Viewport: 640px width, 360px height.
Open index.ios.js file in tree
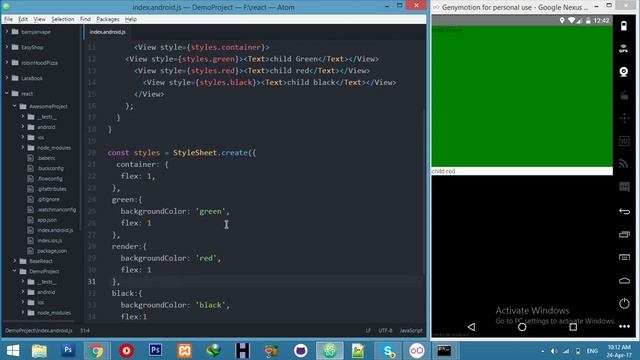[49, 240]
